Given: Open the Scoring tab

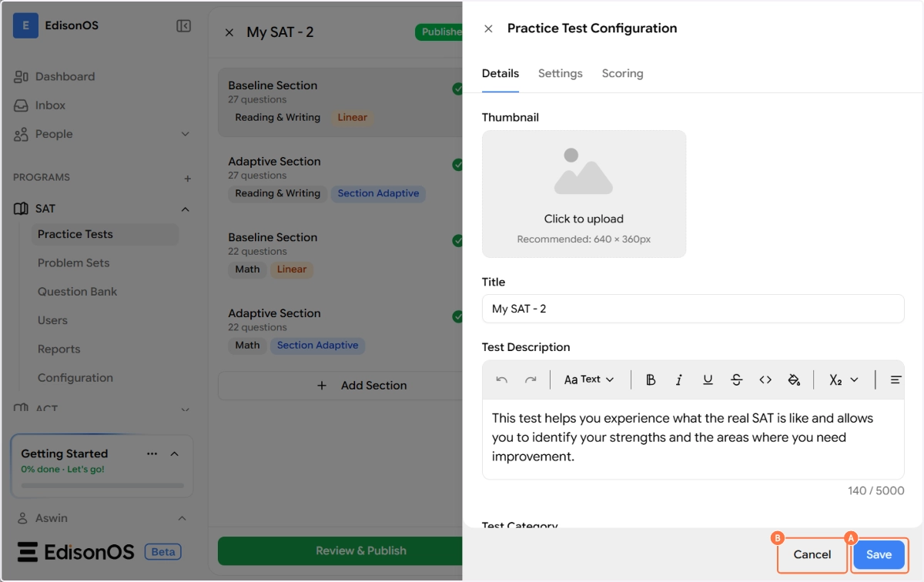Looking at the screenshot, I should pos(622,74).
